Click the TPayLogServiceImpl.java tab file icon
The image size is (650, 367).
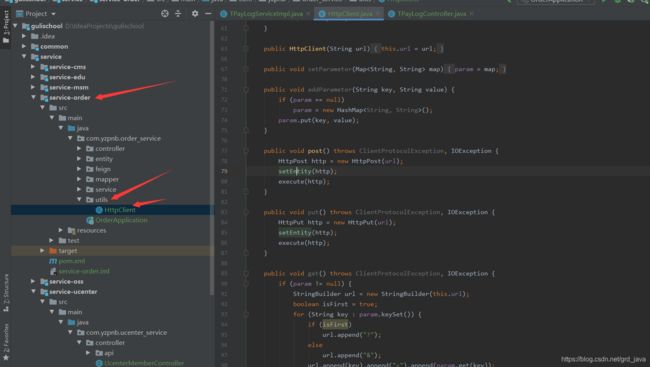pos(223,14)
